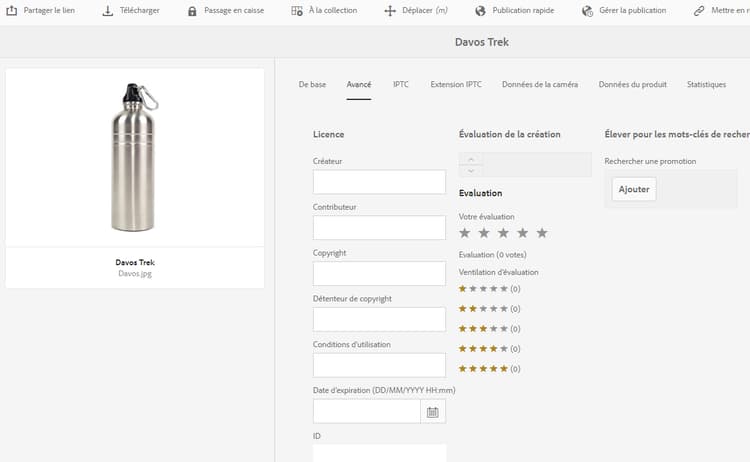
Task: Open Gérer la publication action
Action: [x=632, y=11]
